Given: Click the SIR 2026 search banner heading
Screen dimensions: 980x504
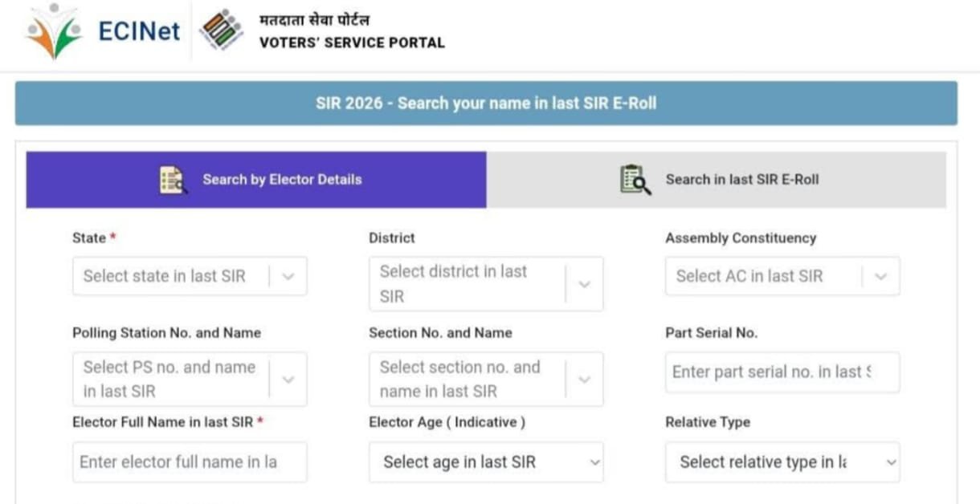Looking at the screenshot, I should pos(486,104).
